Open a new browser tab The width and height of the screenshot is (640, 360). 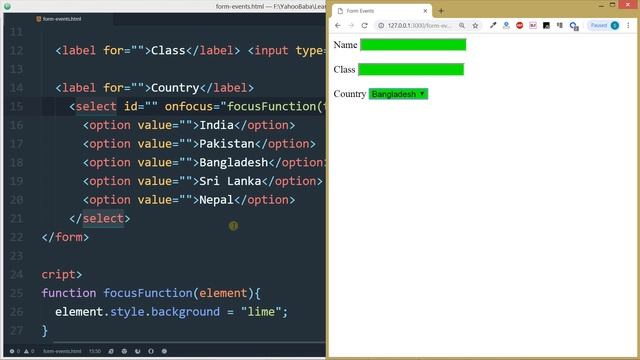(441, 11)
